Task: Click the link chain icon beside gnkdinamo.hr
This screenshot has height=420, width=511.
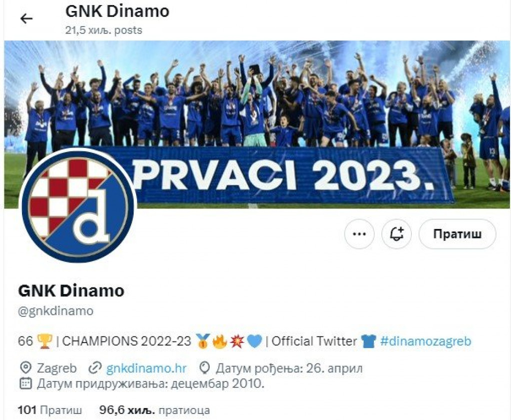Action: 95,368
